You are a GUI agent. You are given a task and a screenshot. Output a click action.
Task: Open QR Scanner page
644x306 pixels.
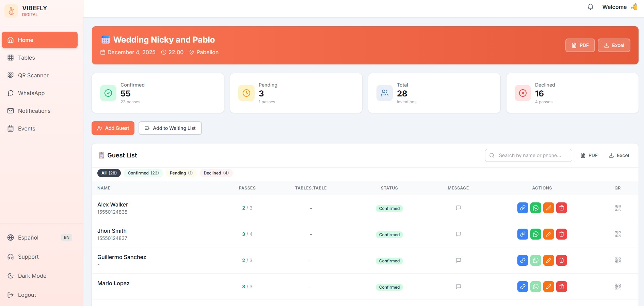tap(39, 75)
